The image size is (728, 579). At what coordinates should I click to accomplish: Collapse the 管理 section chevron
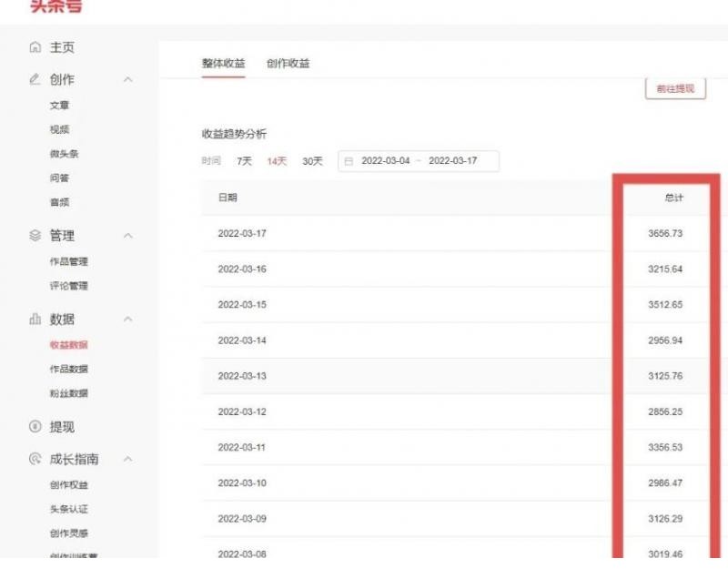click(x=128, y=236)
